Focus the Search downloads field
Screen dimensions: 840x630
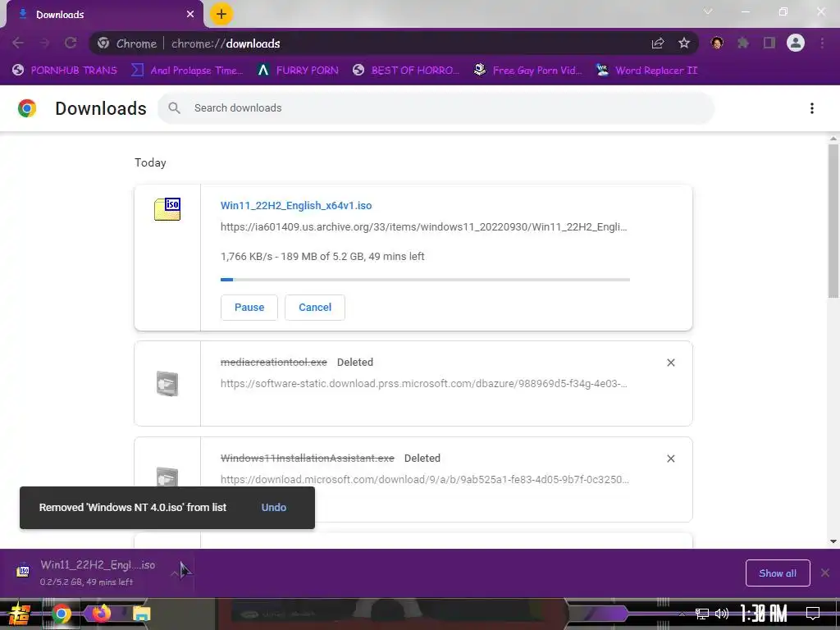[436, 108]
